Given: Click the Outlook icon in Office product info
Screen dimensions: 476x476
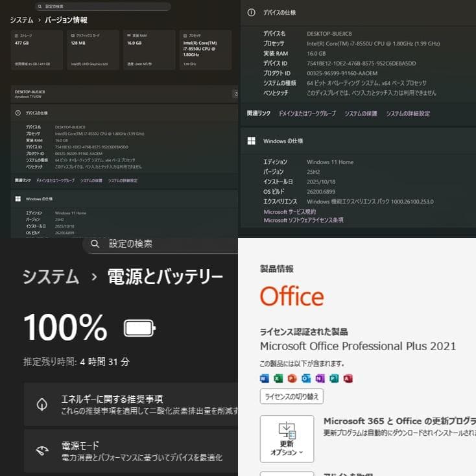Looking at the screenshot, I should coord(306,378).
